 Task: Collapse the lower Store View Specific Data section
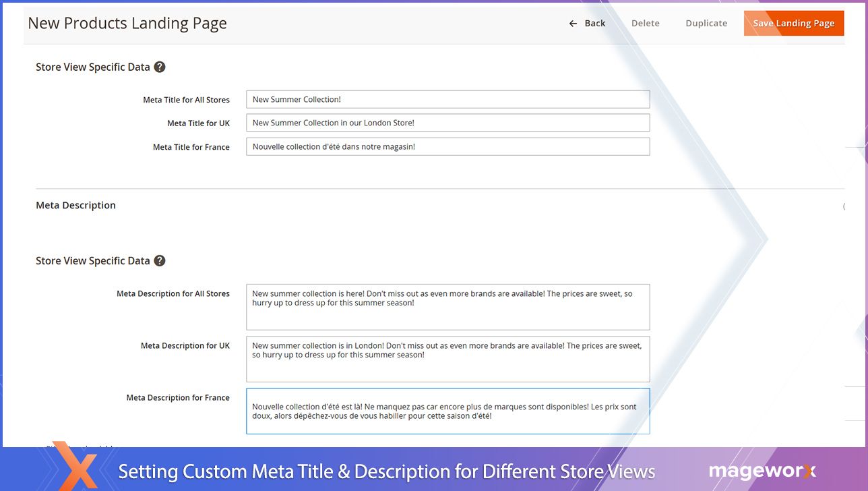click(94, 260)
